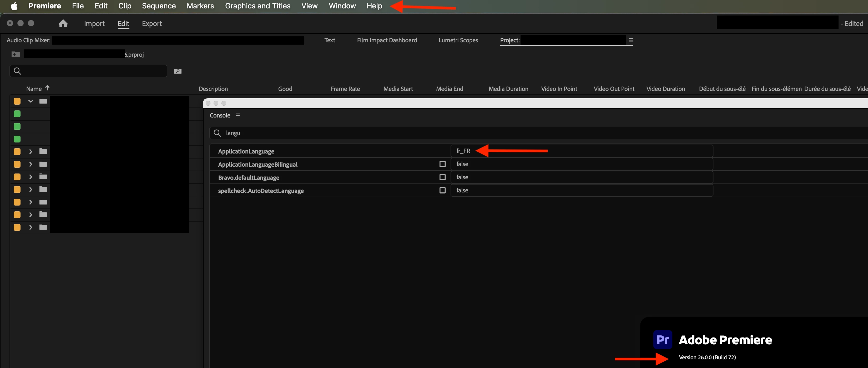868x368 pixels.
Task: Expand the third collapsed bin chevron
Action: point(31,177)
